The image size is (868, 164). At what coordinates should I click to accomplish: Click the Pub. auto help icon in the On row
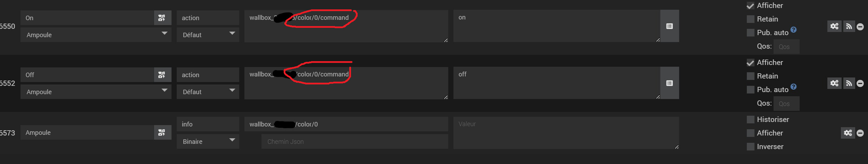(794, 30)
